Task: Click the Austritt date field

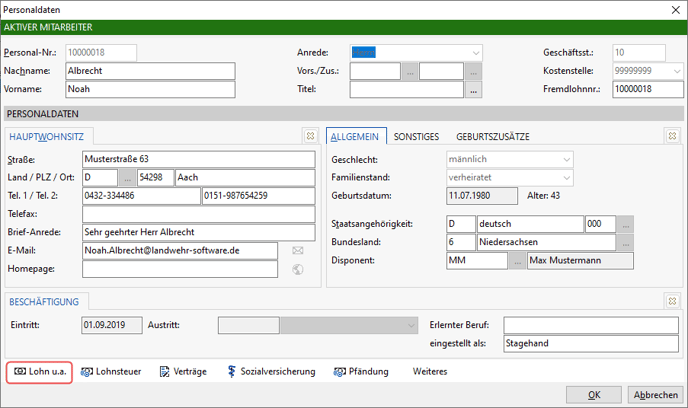Action: pos(249,326)
